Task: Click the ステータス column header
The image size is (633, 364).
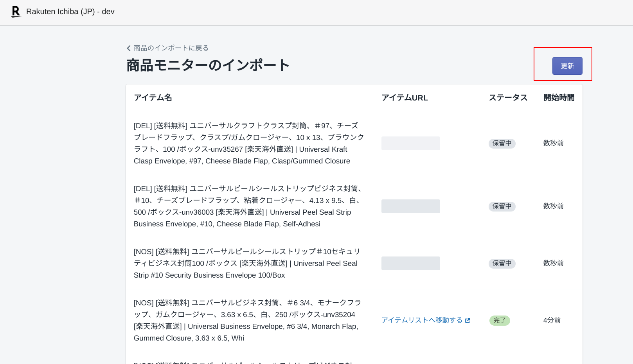Action: [508, 98]
